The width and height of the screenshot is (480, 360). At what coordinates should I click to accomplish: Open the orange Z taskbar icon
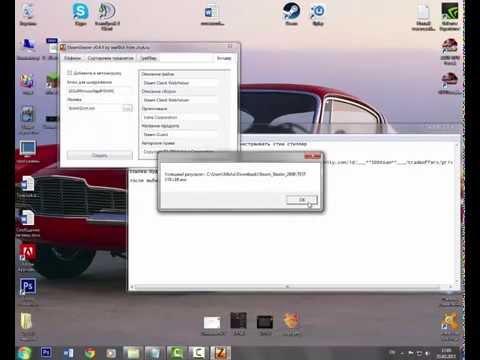[221, 353]
